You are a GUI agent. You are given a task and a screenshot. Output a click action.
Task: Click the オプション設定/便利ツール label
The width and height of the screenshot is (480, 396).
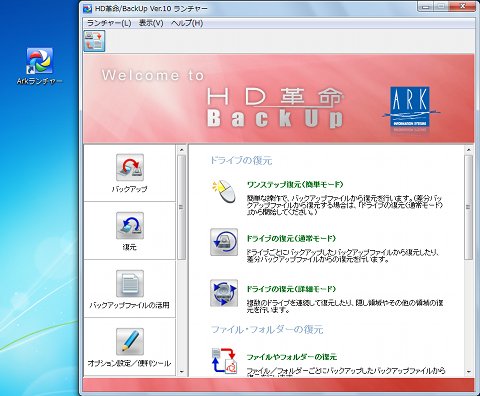129,363
